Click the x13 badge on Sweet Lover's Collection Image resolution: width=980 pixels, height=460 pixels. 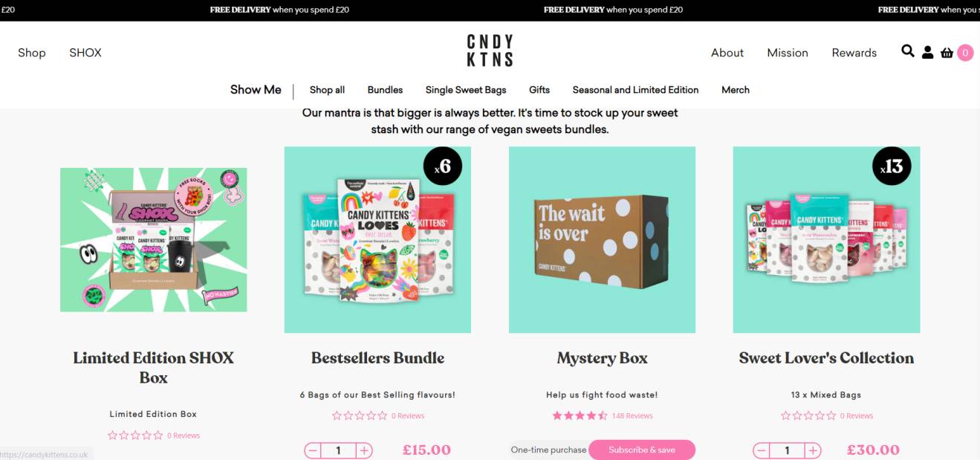(892, 167)
